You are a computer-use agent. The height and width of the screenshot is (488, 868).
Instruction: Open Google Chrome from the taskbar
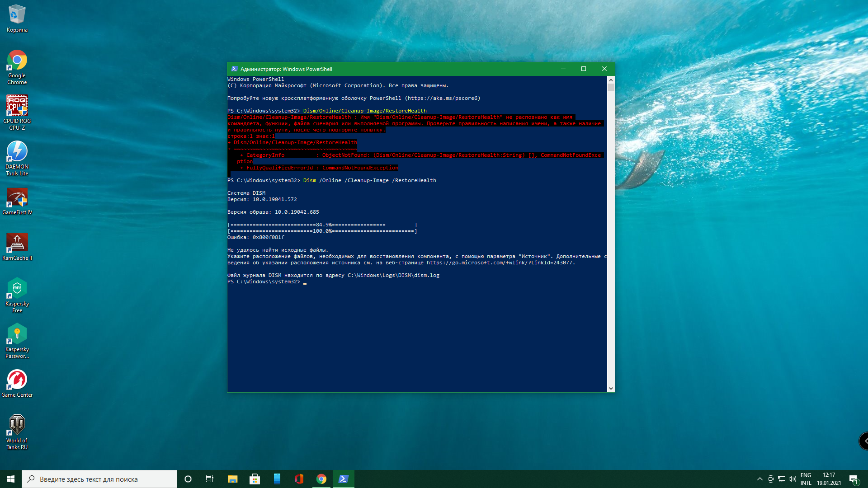point(321,479)
